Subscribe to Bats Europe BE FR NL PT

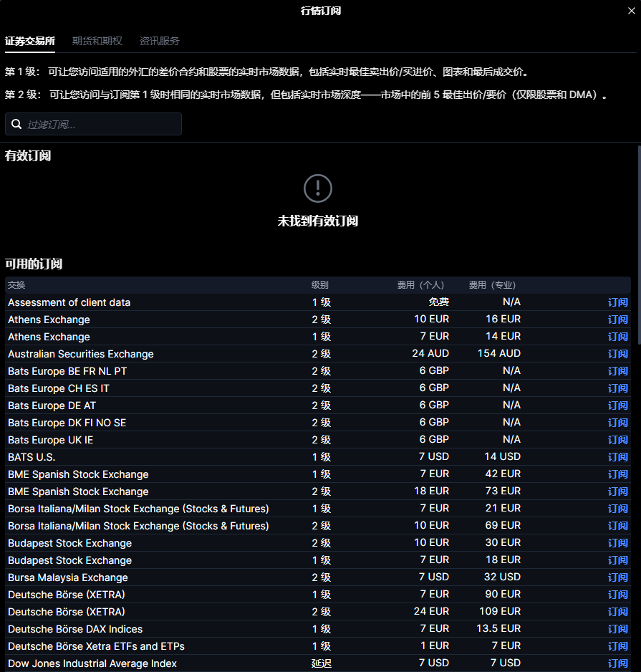click(x=618, y=371)
